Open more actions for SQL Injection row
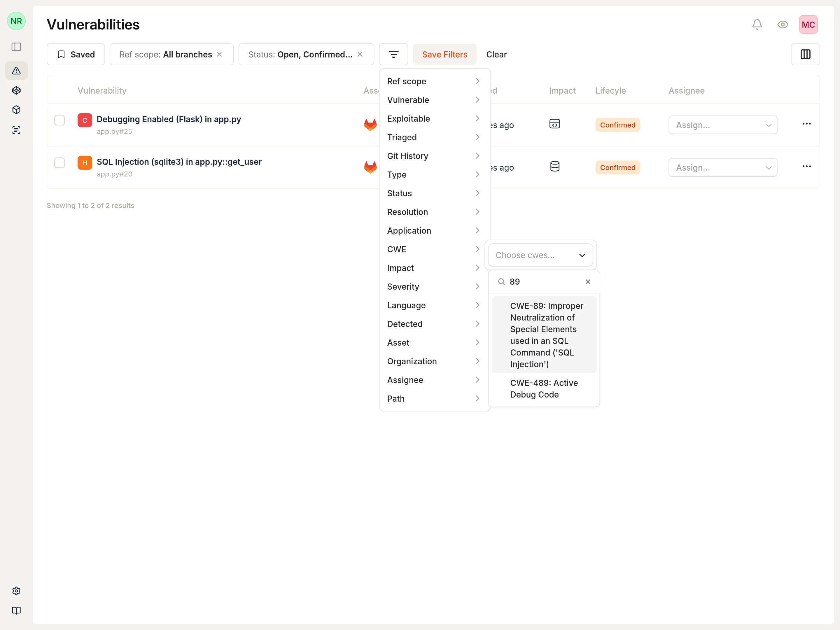The image size is (840, 630). (x=806, y=166)
